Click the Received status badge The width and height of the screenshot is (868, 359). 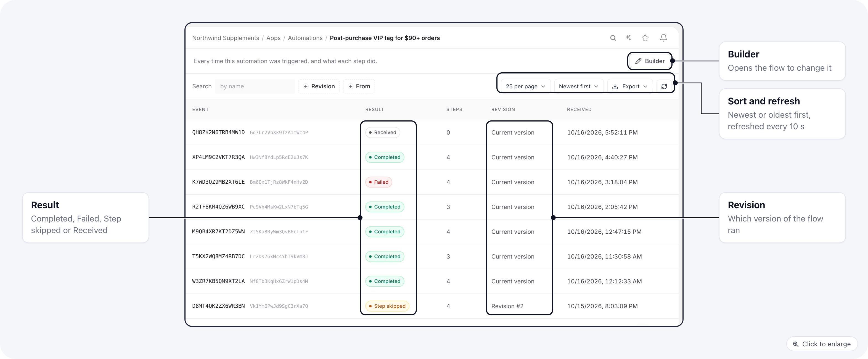pyautogui.click(x=382, y=133)
